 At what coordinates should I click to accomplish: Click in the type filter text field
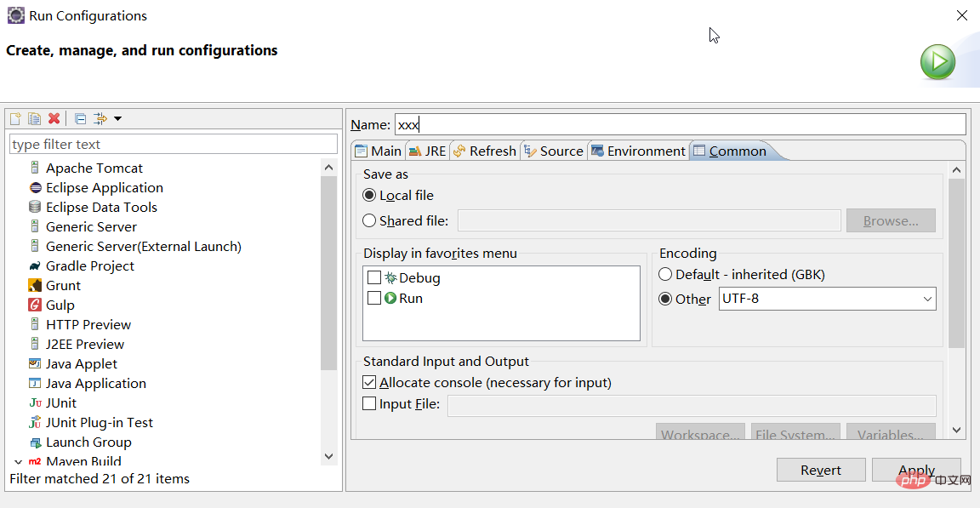[173, 144]
